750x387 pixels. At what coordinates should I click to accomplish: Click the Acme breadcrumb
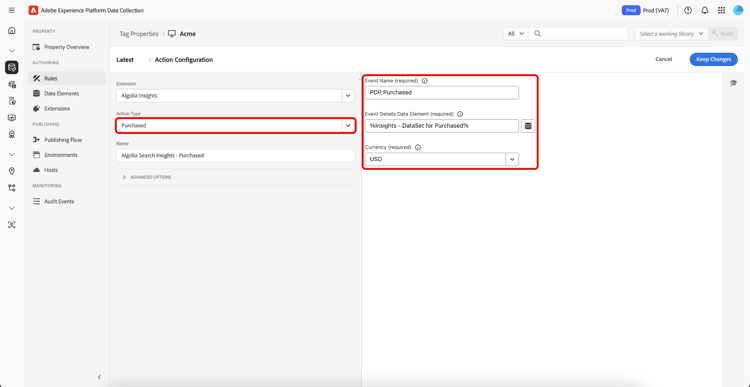pyautogui.click(x=188, y=34)
